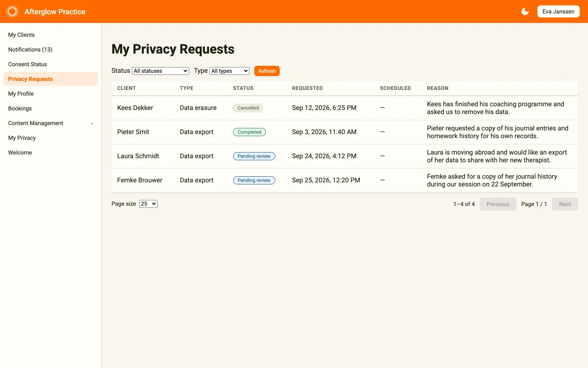
Task: Toggle dark mode with the moon icon
Action: pos(525,11)
